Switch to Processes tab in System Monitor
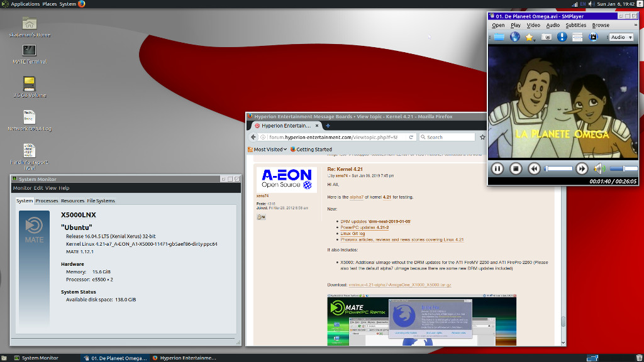The width and height of the screenshot is (644, 362). click(x=47, y=200)
